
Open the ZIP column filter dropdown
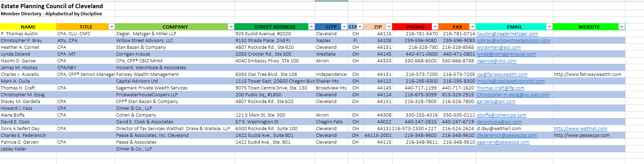point(389,27)
